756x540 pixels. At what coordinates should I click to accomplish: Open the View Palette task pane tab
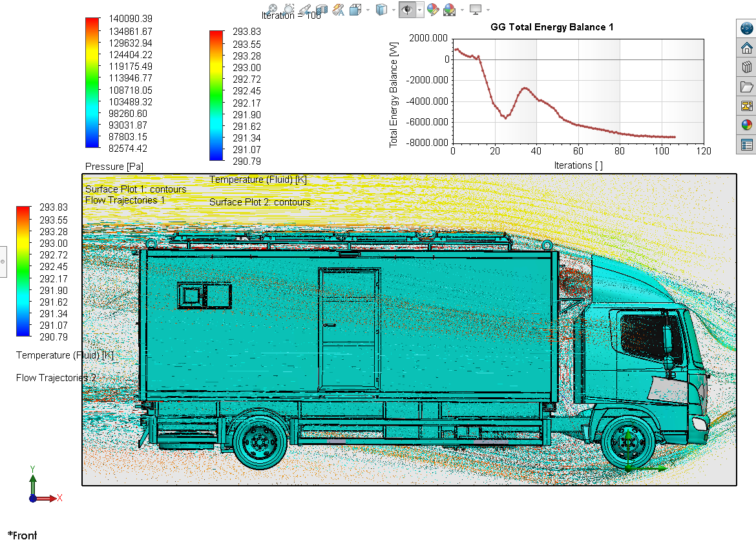pyautogui.click(x=747, y=106)
